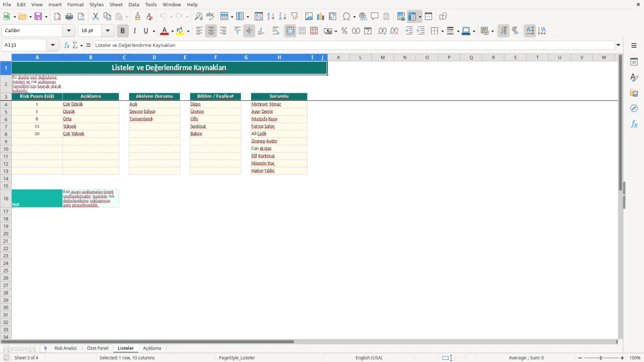Toggle Italic formatting

coord(134,31)
